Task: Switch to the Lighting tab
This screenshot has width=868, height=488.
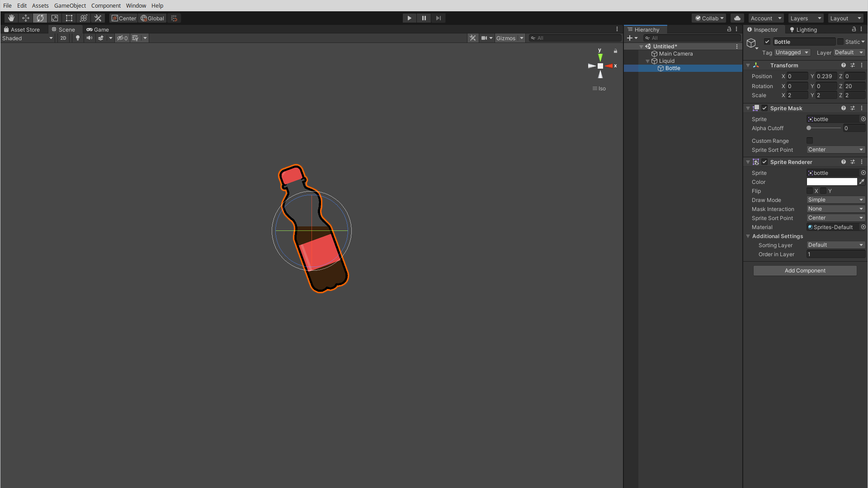Action: (x=803, y=29)
